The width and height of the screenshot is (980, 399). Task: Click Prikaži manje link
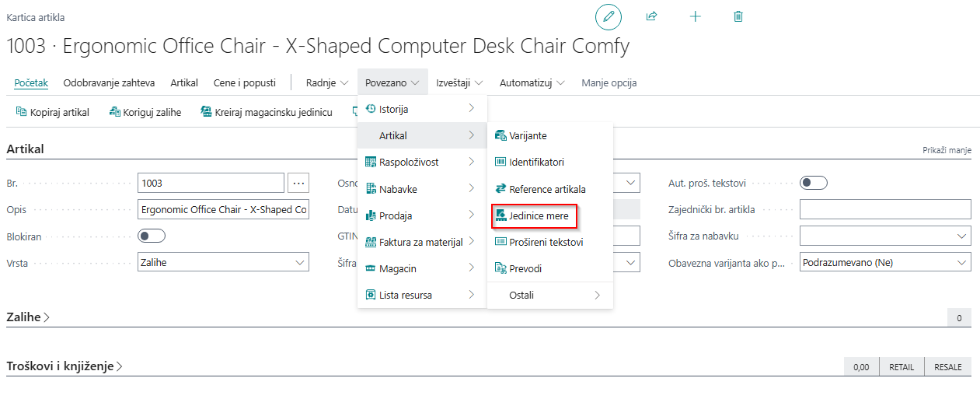click(947, 150)
